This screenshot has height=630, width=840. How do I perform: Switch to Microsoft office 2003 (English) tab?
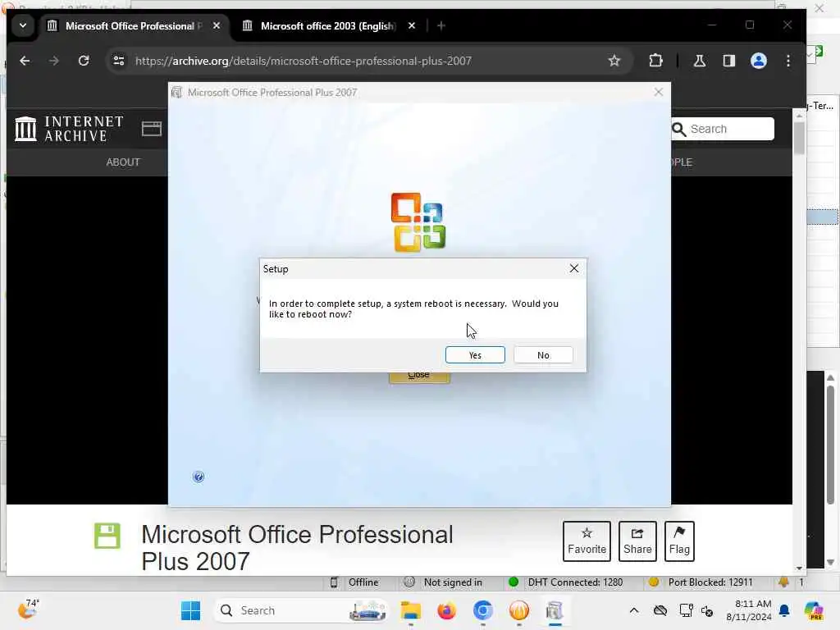[327, 25]
